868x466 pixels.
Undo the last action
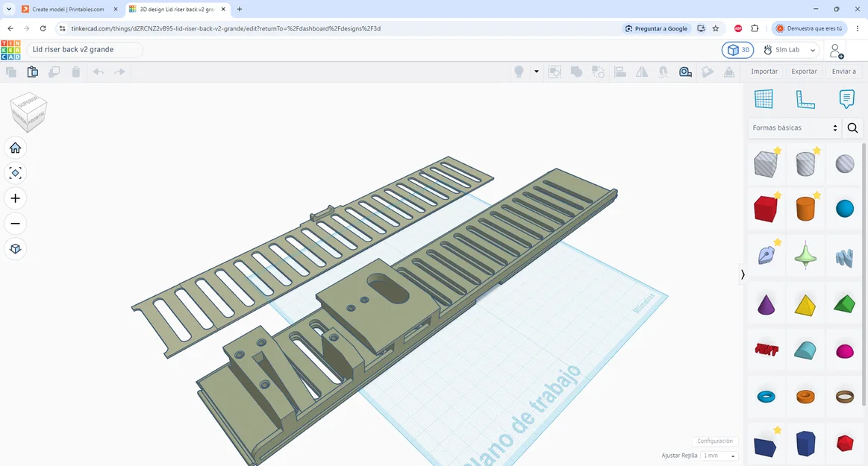point(98,72)
